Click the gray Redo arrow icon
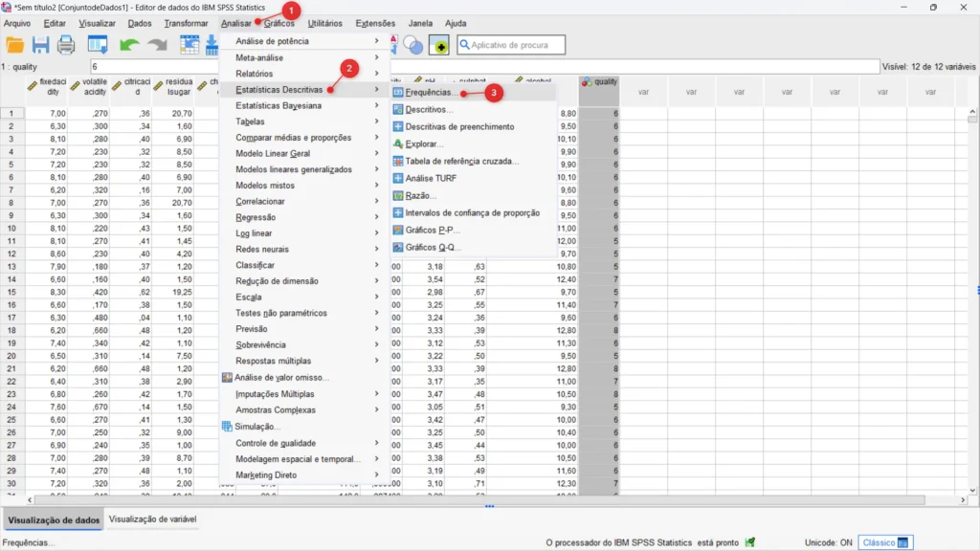The image size is (980, 551). click(156, 45)
